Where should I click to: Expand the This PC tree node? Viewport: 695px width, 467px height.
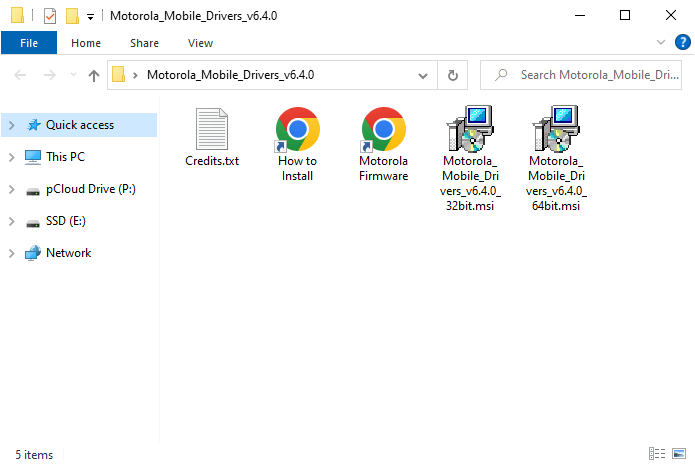click(x=12, y=157)
